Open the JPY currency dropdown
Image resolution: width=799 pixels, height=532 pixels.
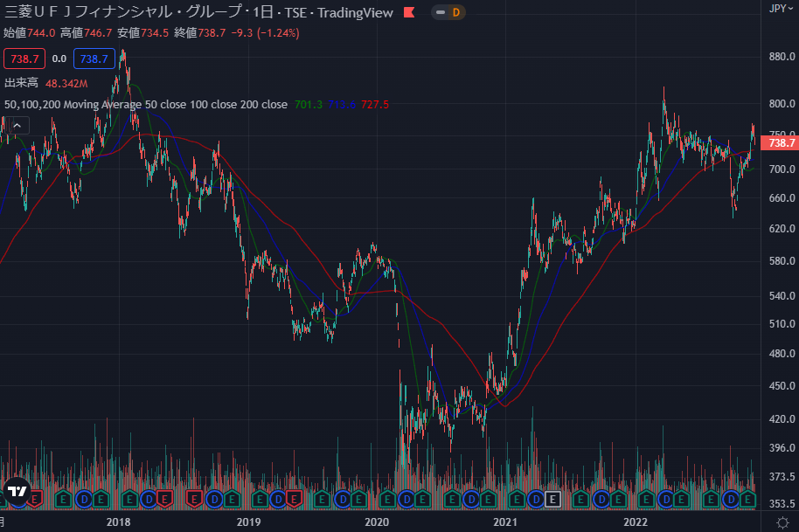tap(781, 9)
